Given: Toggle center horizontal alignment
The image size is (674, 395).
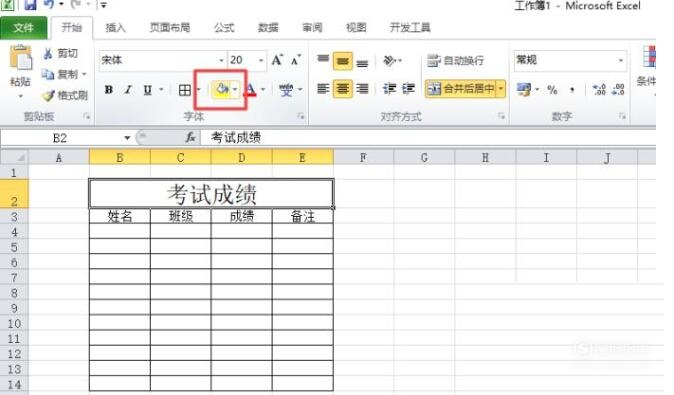Looking at the screenshot, I should 342,89.
